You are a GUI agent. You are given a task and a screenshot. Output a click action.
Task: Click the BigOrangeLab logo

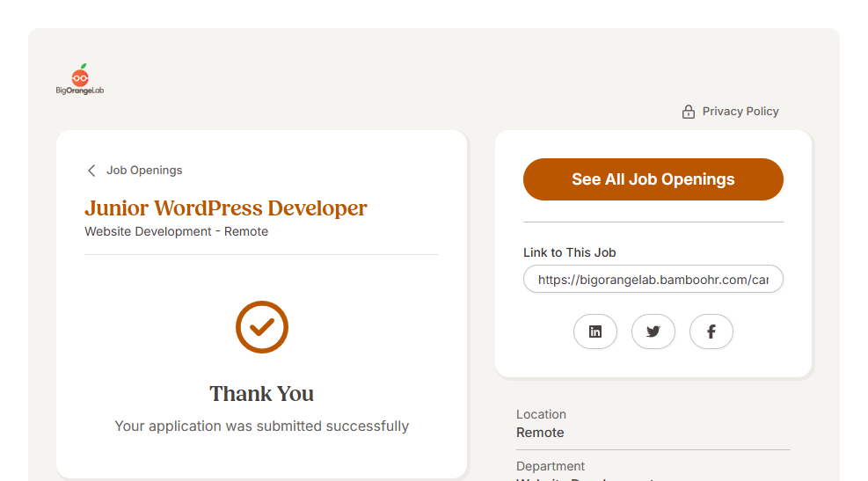80,80
